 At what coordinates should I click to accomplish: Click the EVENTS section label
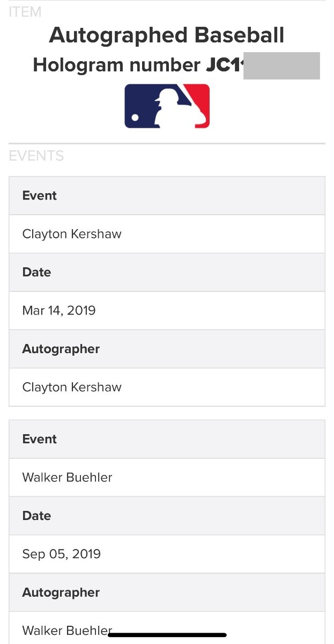coord(36,156)
